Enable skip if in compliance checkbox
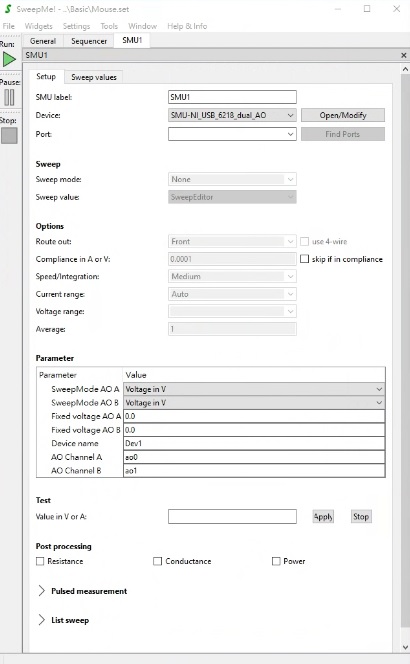The width and height of the screenshot is (410, 664). (304, 259)
